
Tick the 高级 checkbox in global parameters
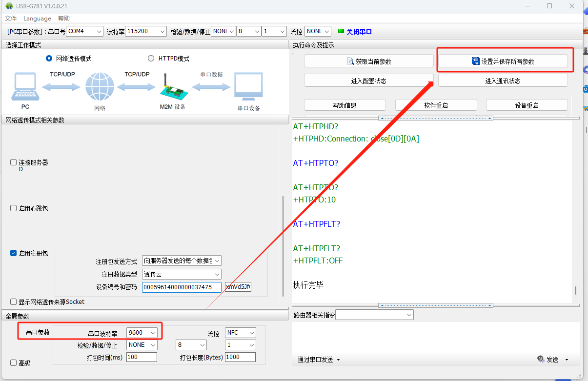[14, 363]
